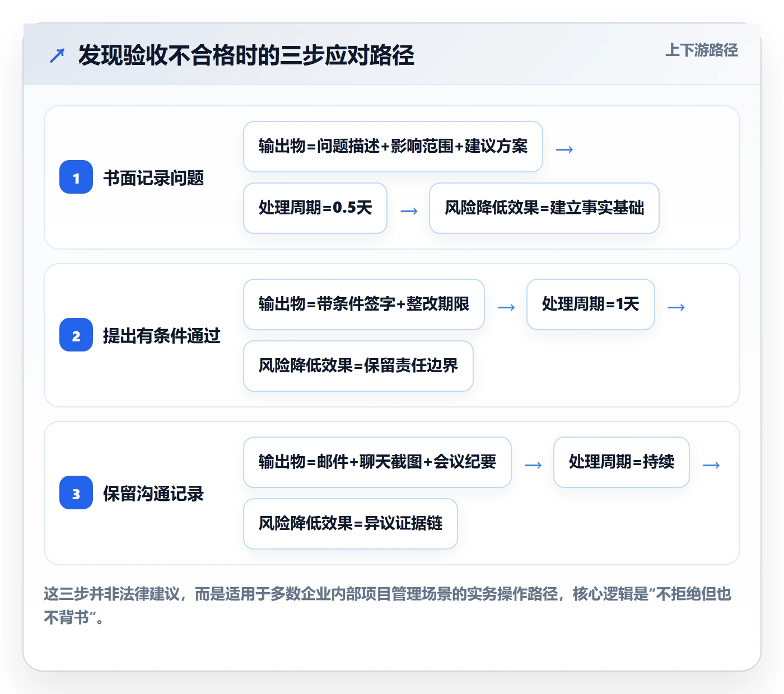Image resolution: width=784 pixels, height=694 pixels.
Task: Select the blue number 2 step badge
Action: [76, 335]
